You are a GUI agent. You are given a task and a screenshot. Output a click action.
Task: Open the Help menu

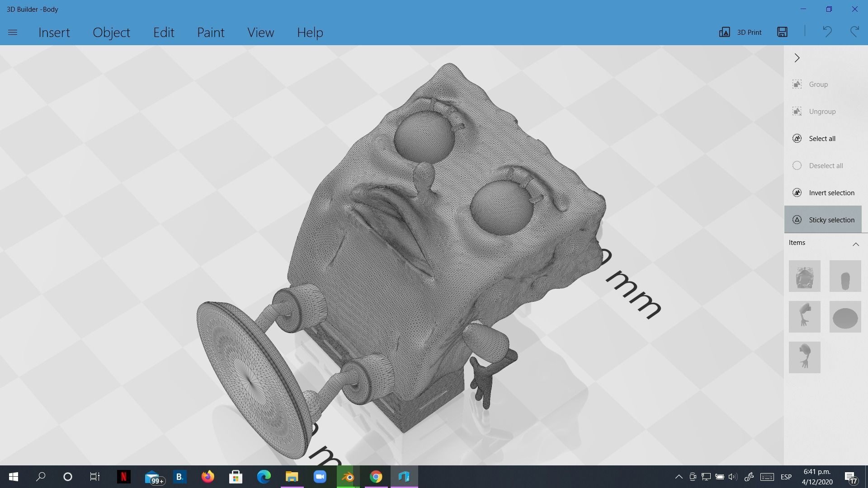pyautogui.click(x=310, y=33)
